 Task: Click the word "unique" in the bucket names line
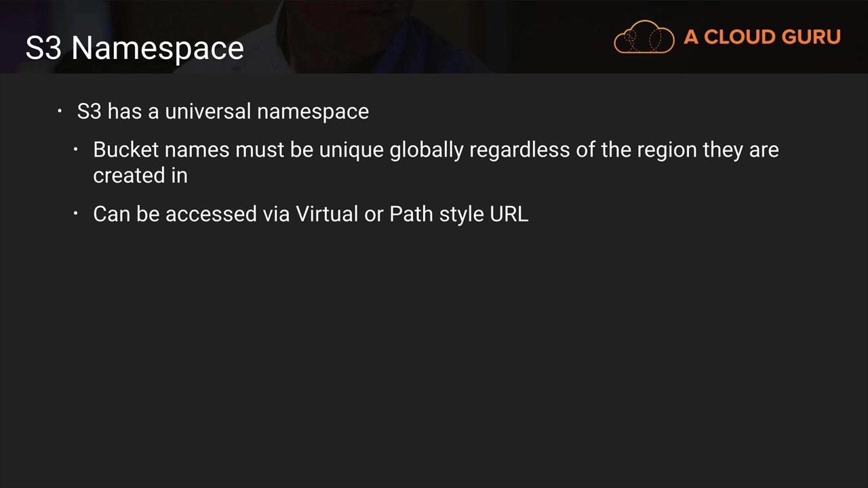point(351,149)
